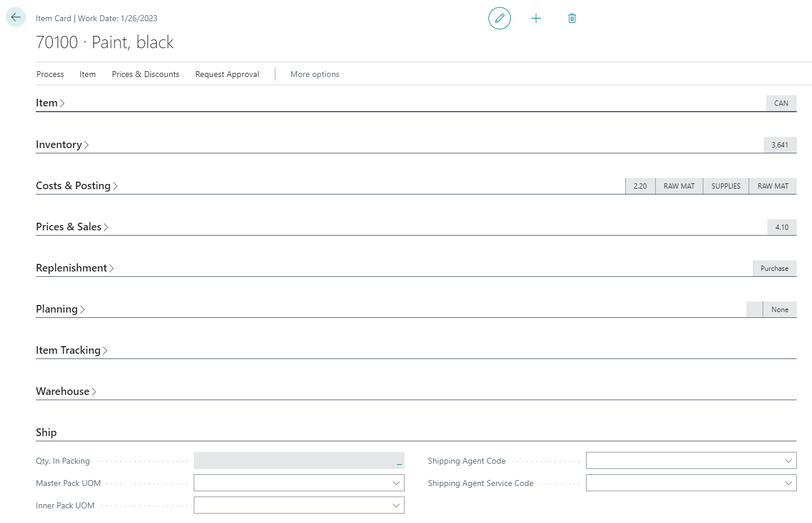Screen dimensions: 812x523
Task: Click the plus icon to create new item
Action: click(536, 18)
